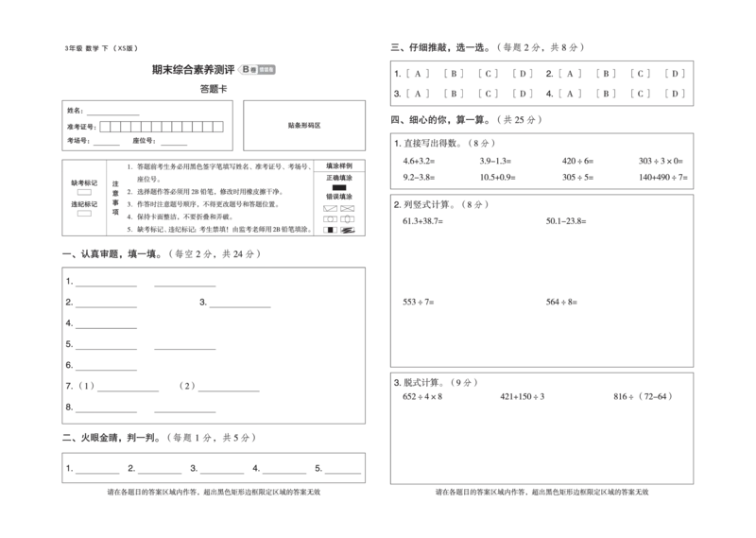Click the small header line at page top-left
756x538 pixels.
[x=101, y=45]
